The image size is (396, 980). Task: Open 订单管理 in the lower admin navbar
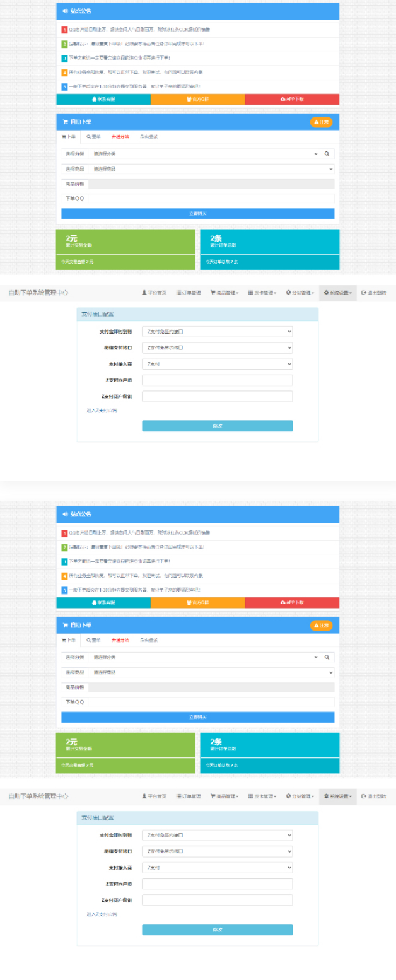pyautogui.click(x=189, y=796)
